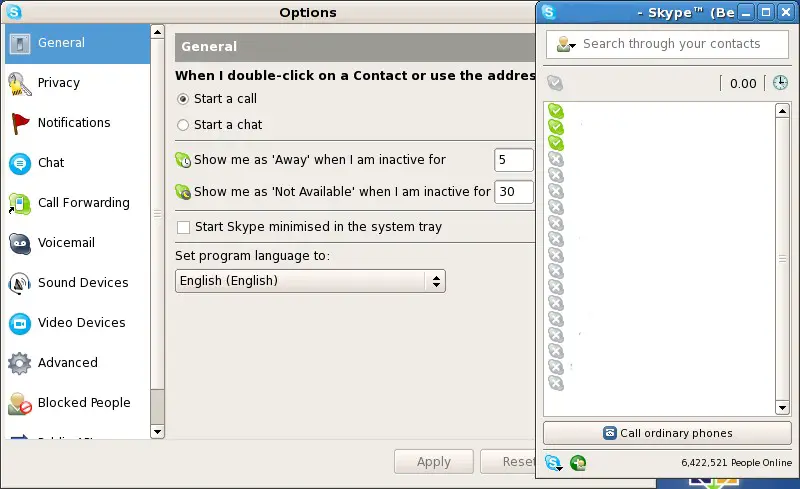Click the Not Available inactivity minutes field
The height and width of the screenshot is (489, 800).
pos(514,192)
